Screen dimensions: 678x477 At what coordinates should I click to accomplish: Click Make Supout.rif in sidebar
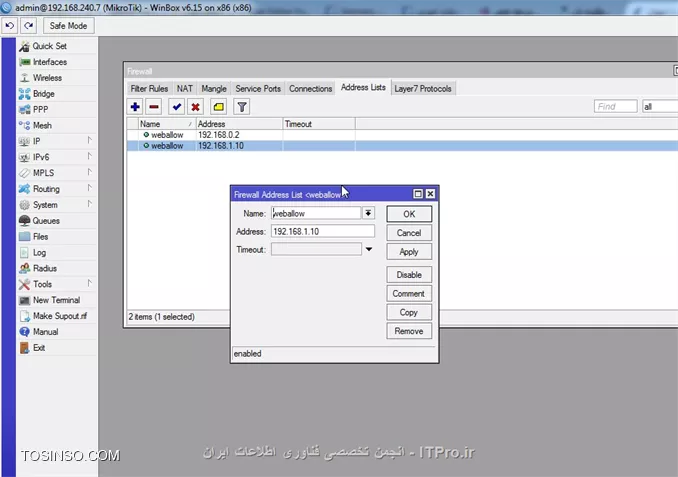[x=57, y=316]
